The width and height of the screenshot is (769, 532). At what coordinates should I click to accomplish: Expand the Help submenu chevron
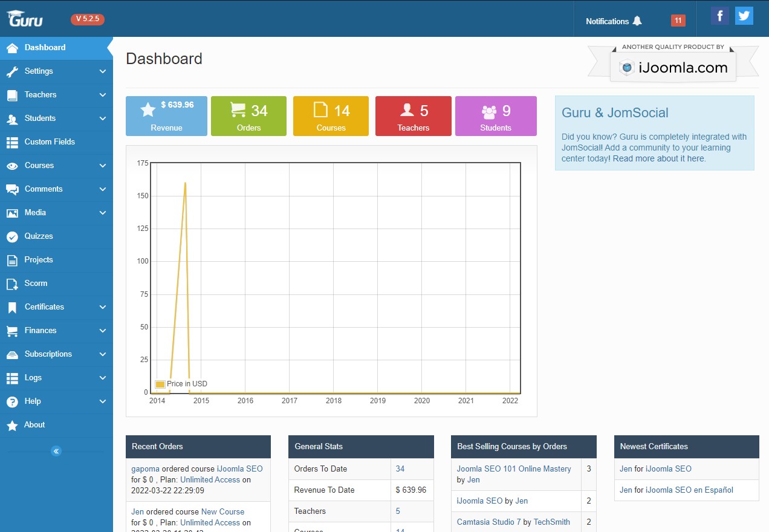(x=103, y=401)
